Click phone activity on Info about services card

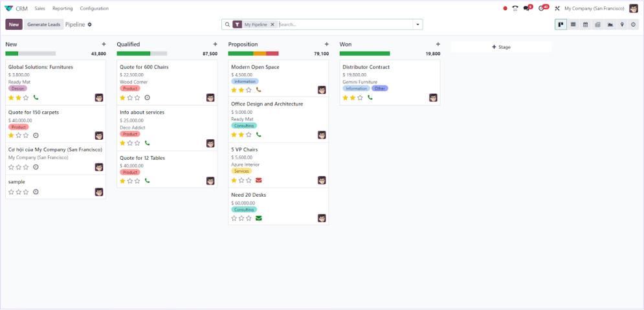[147, 143]
